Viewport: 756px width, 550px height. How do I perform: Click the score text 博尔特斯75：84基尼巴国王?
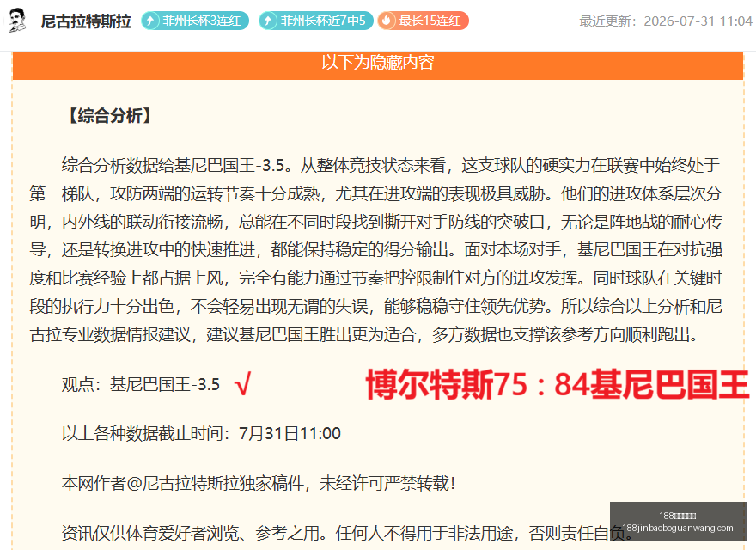click(x=558, y=384)
